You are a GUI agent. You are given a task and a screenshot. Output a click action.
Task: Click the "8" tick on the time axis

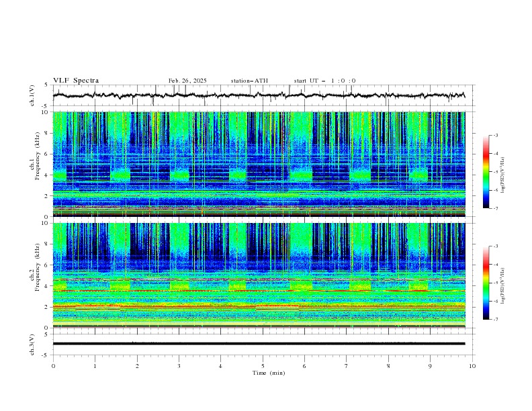[x=388, y=366]
